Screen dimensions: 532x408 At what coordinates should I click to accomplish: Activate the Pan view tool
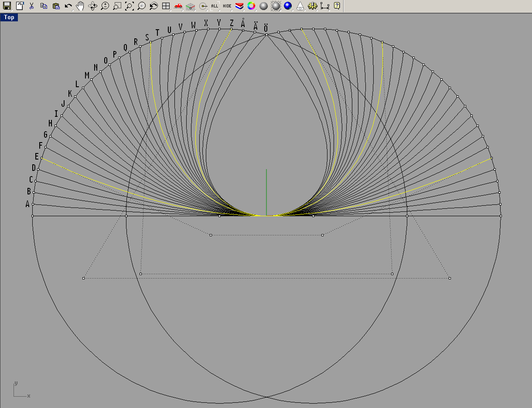pyautogui.click(x=80, y=6)
